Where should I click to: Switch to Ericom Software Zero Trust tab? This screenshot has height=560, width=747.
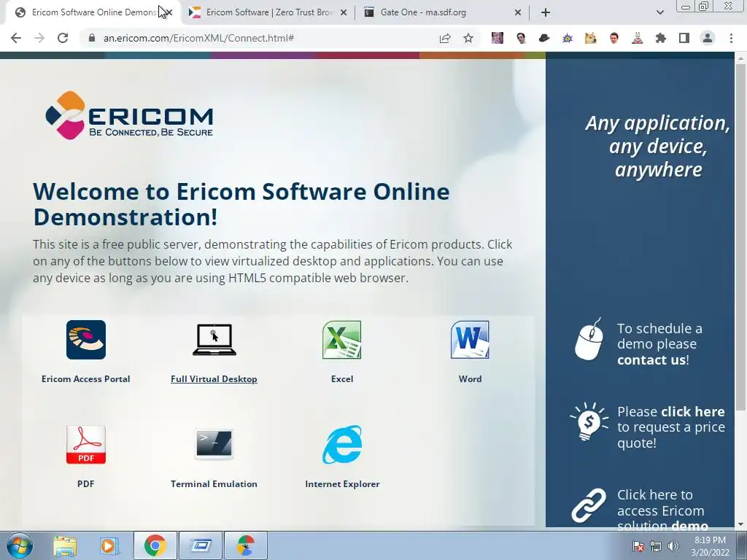tap(267, 12)
